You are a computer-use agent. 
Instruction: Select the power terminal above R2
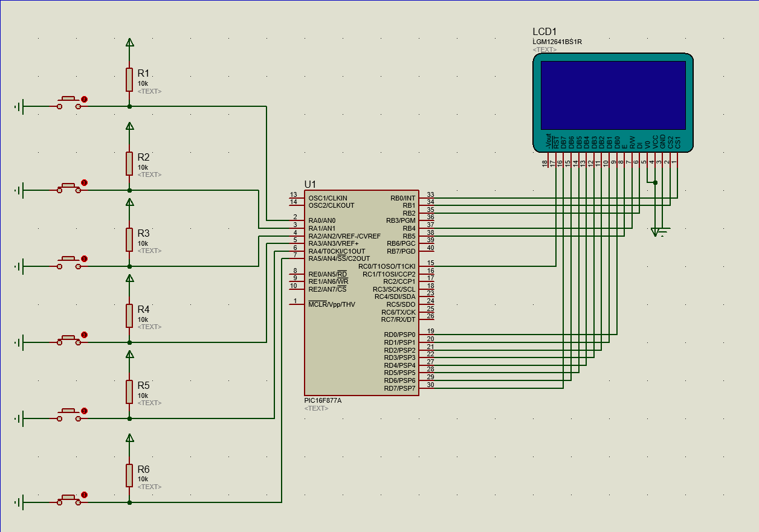pos(129,126)
